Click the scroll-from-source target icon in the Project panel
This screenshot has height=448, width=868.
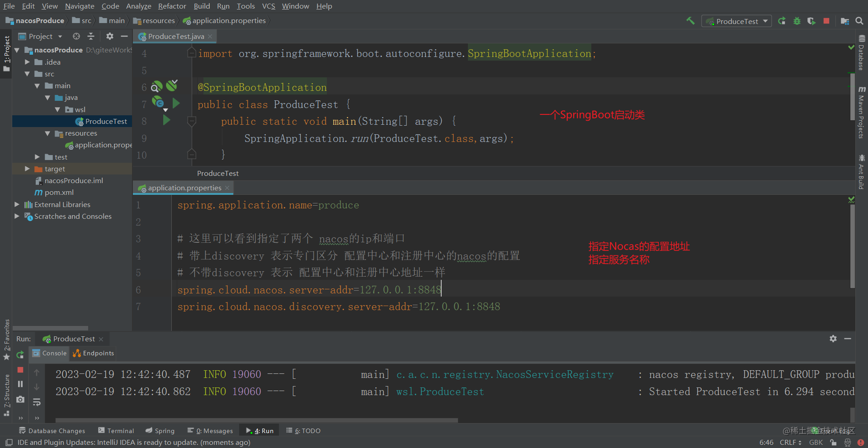point(76,36)
